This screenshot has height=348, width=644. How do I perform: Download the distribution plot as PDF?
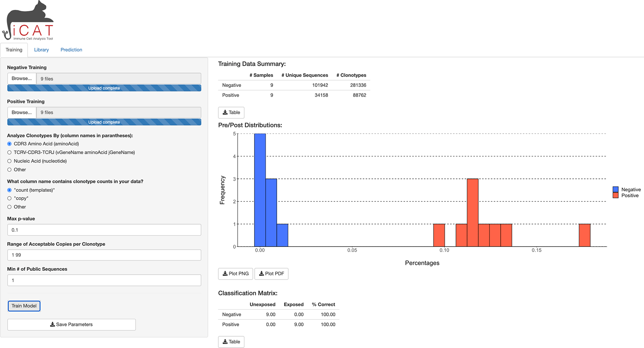coord(271,274)
